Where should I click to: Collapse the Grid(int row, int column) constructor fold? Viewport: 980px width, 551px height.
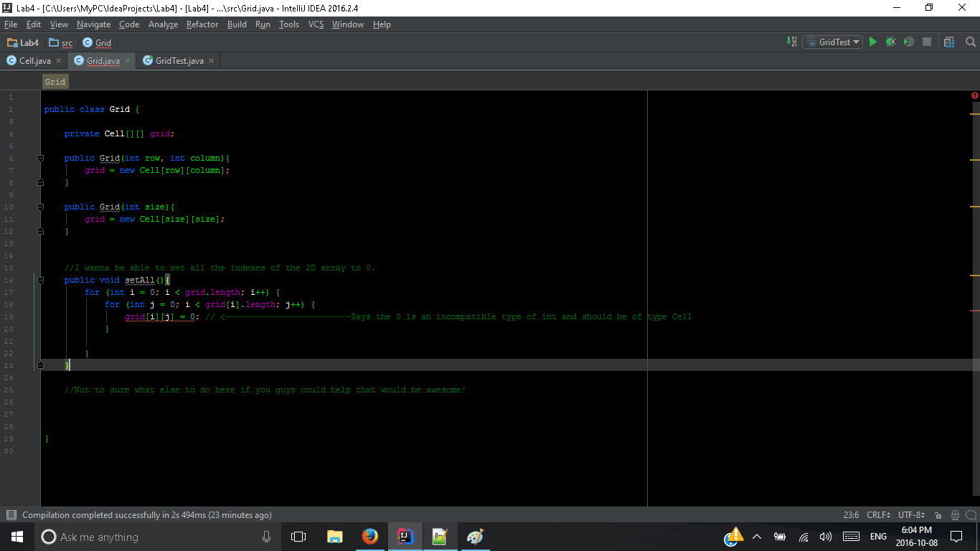click(40, 158)
